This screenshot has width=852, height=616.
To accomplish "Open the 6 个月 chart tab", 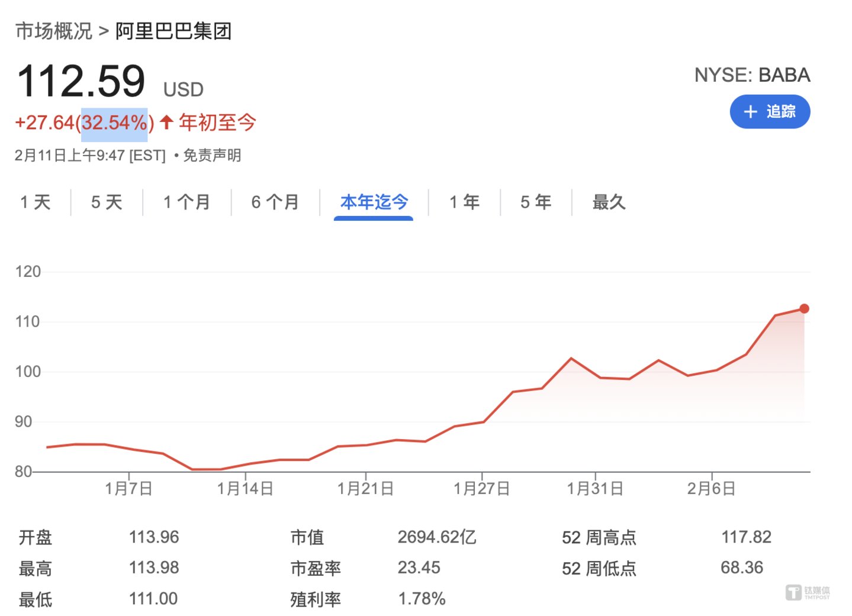I will coord(275,202).
